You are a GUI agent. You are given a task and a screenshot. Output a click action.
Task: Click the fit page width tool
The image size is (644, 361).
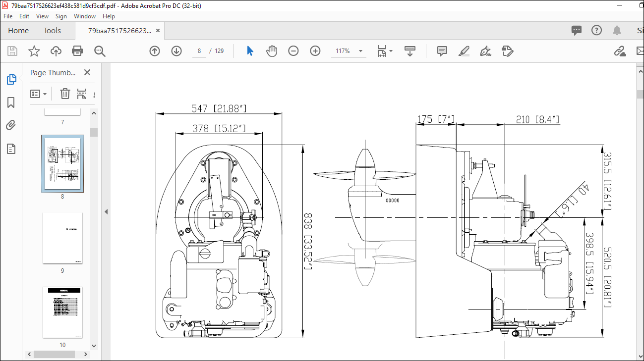(x=382, y=51)
